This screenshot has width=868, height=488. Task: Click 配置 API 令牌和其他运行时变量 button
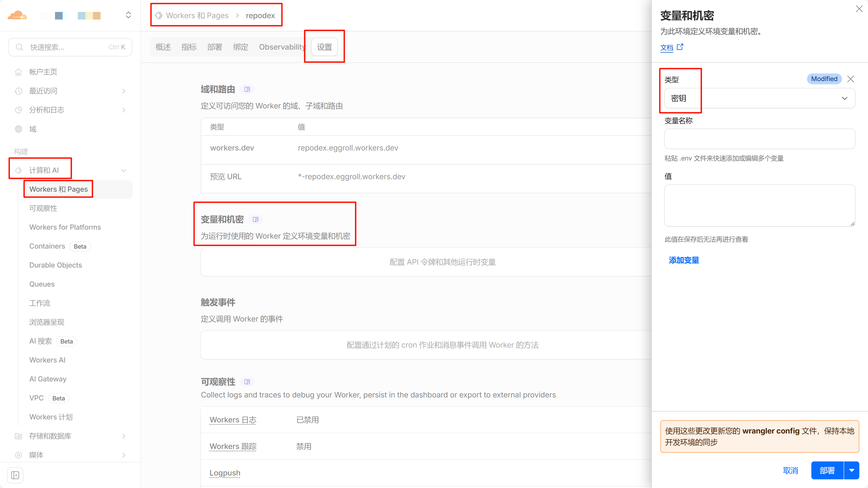[x=442, y=262]
